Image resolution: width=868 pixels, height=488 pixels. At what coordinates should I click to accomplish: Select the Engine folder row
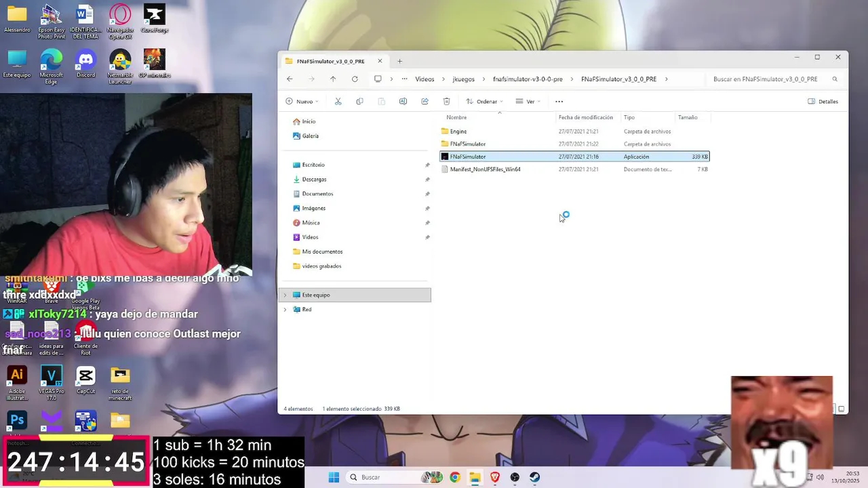pos(574,131)
